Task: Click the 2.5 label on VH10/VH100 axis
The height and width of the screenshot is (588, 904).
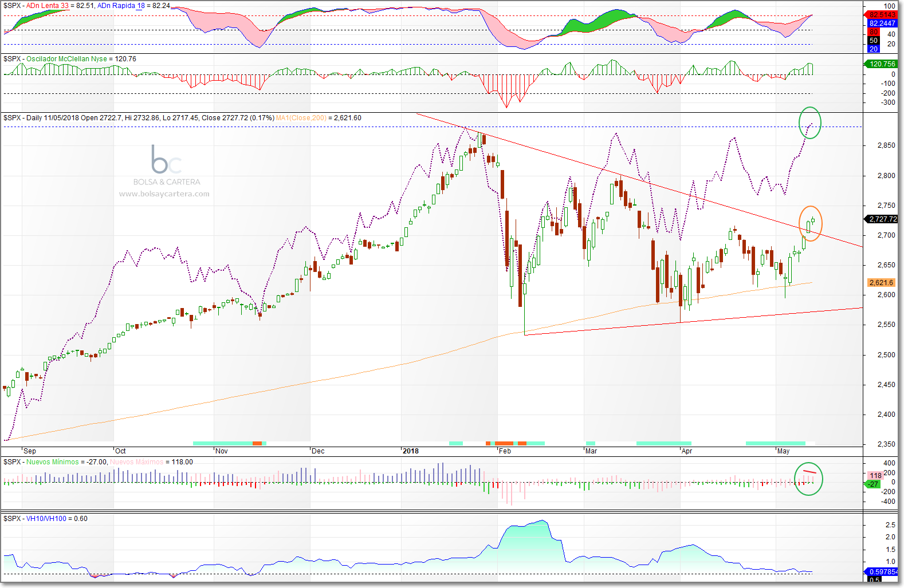Action: (891, 525)
